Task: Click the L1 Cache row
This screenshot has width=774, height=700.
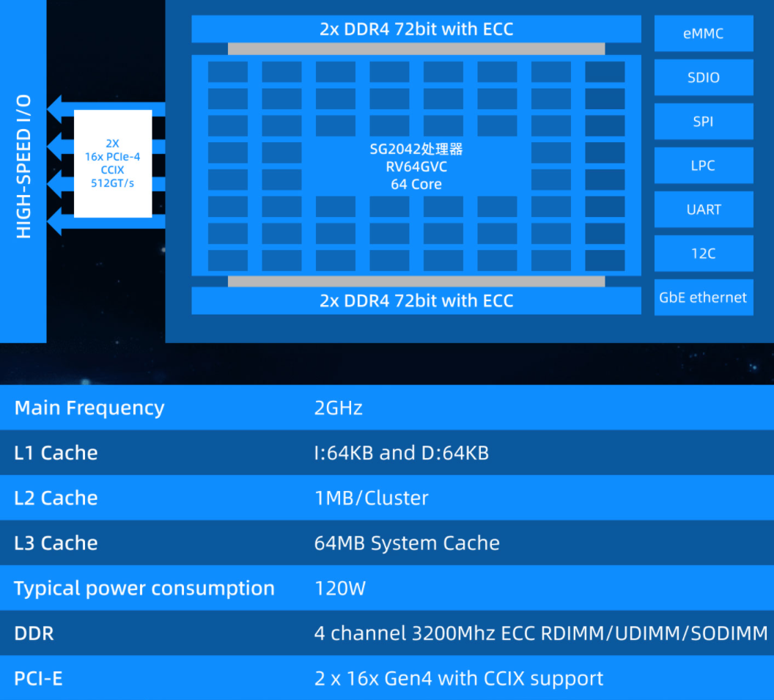Action: (387, 453)
